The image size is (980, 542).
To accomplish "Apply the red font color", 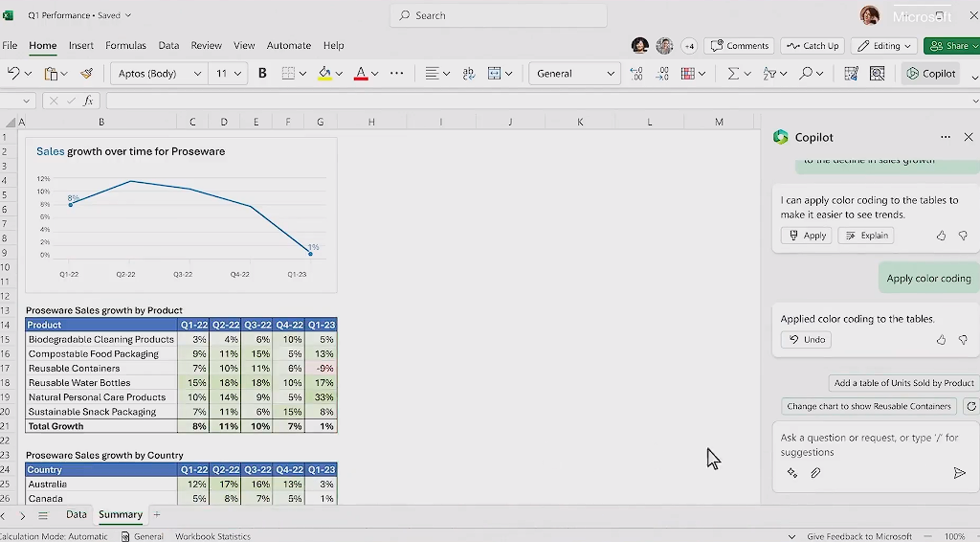I will (361, 73).
